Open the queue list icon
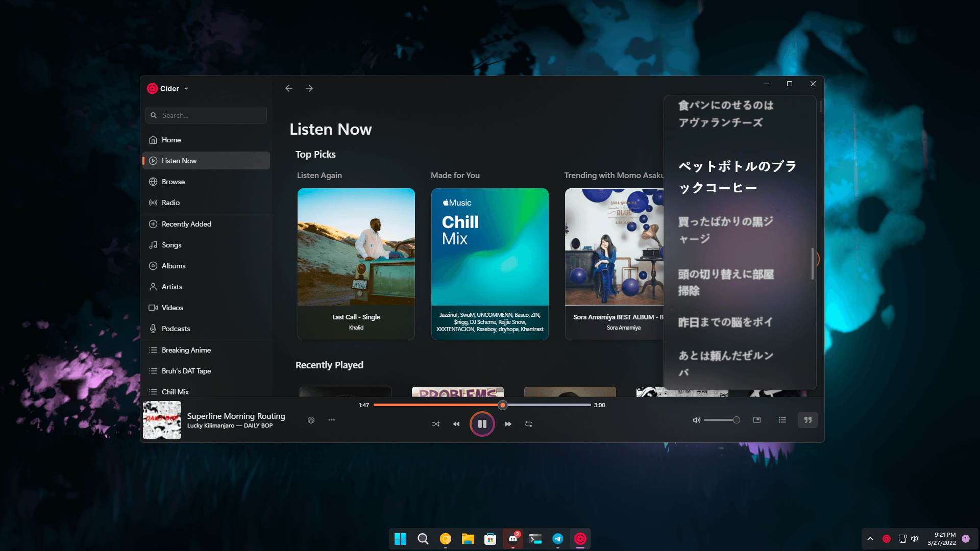980x551 pixels. [x=782, y=420]
